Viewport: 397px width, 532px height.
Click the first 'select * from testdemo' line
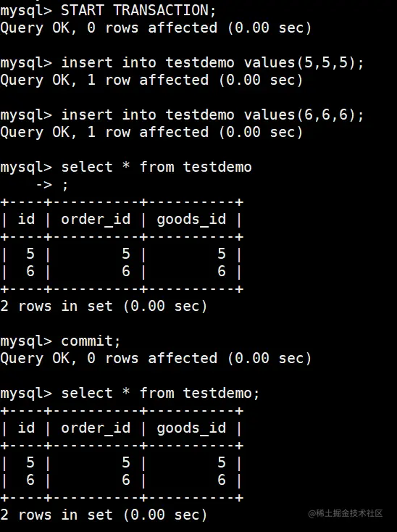[x=126, y=167]
